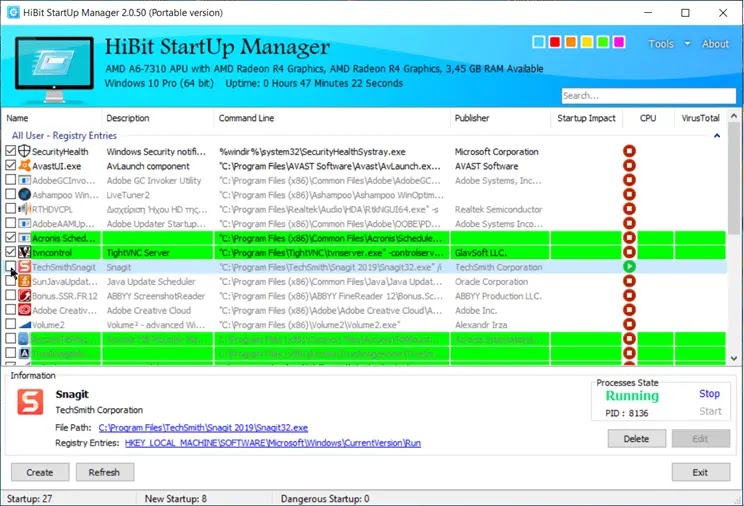The image size is (744, 506).
Task: Sort by the Publisher column header
Action: pyautogui.click(x=500, y=118)
